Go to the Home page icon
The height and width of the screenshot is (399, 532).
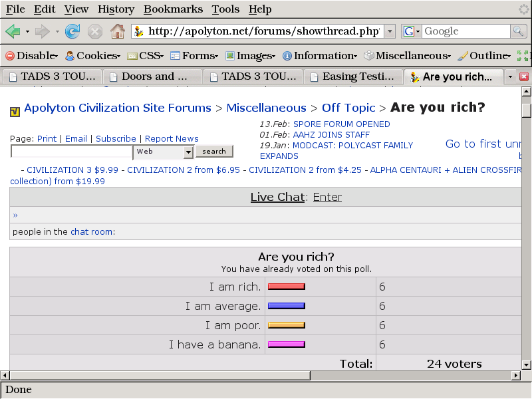(118, 31)
